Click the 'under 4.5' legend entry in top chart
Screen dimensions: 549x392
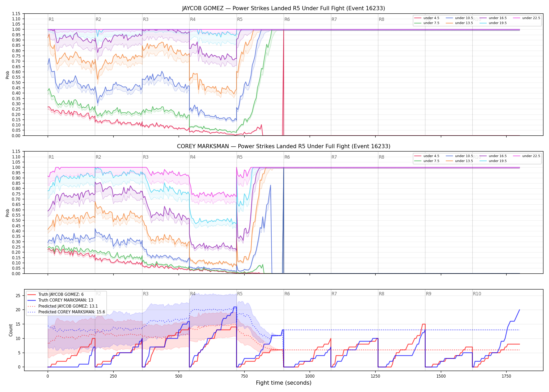click(427, 18)
